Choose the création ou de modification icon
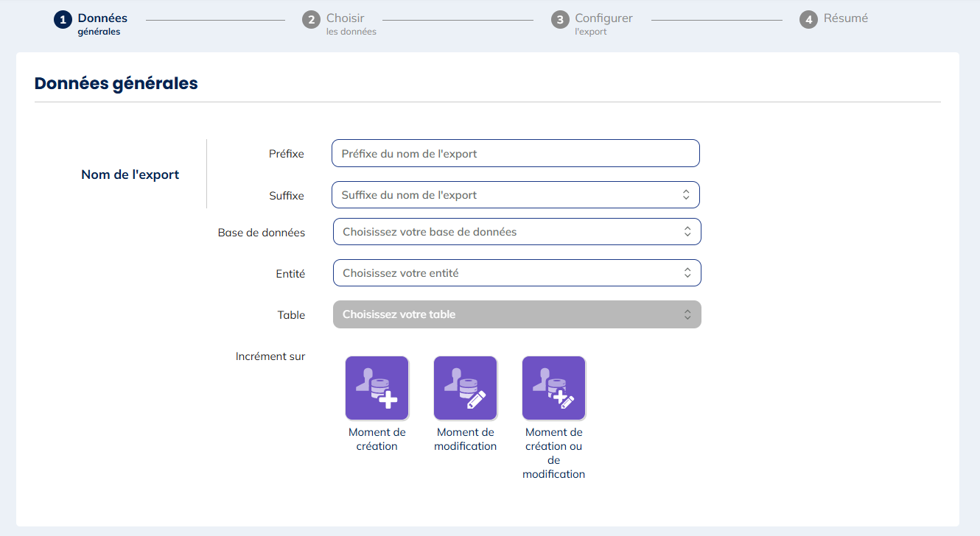 coord(553,388)
